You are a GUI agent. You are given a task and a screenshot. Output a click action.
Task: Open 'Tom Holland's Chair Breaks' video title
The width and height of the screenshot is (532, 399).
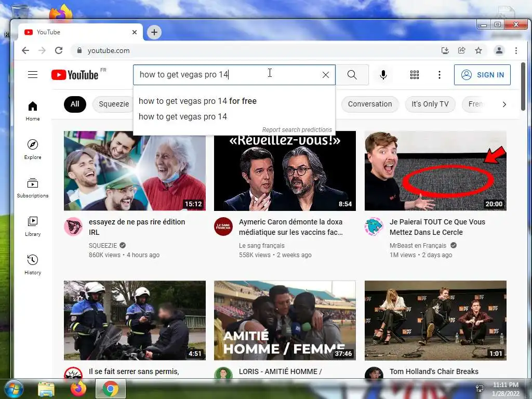pos(434,371)
